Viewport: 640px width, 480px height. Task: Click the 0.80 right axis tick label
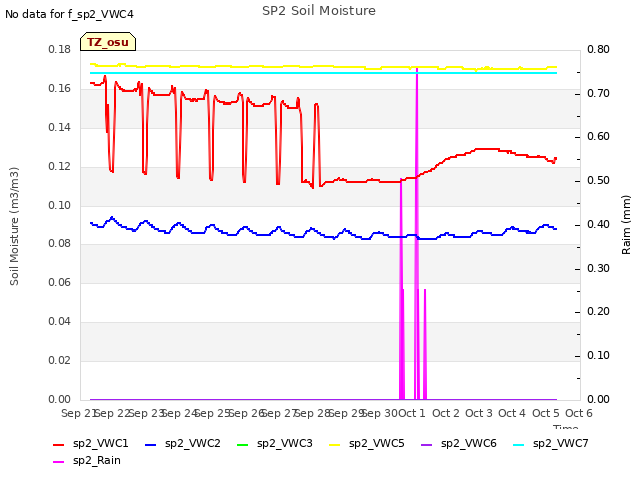(598, 50)
